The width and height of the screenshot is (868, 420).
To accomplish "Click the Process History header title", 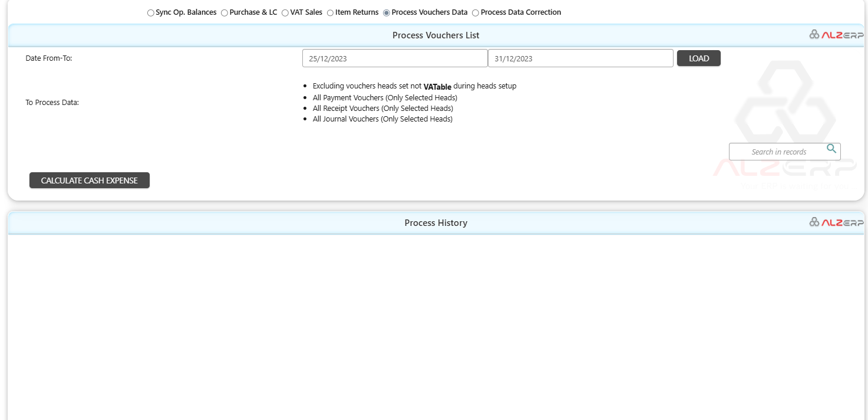I will pos(435,222).
